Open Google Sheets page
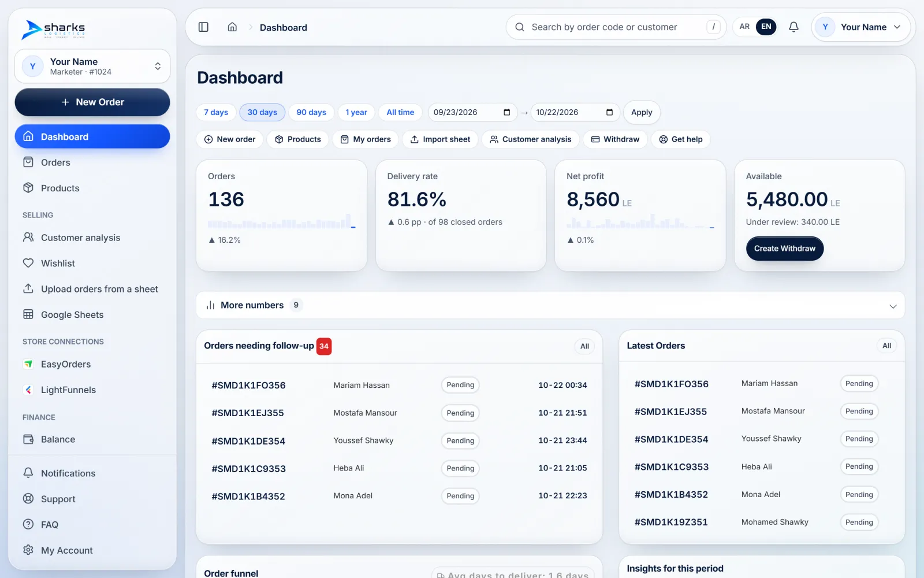This screenshot has height=578, width=924. tap(92, 314)
